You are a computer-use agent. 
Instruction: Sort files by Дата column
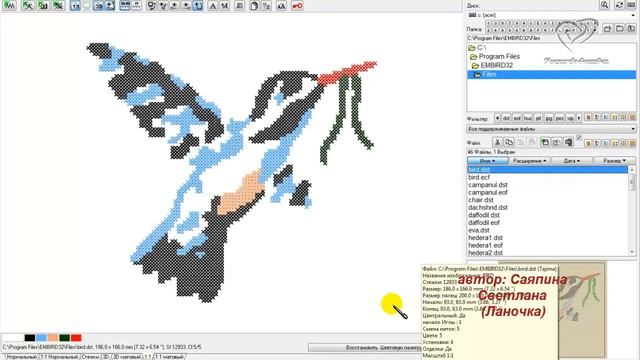571,161
